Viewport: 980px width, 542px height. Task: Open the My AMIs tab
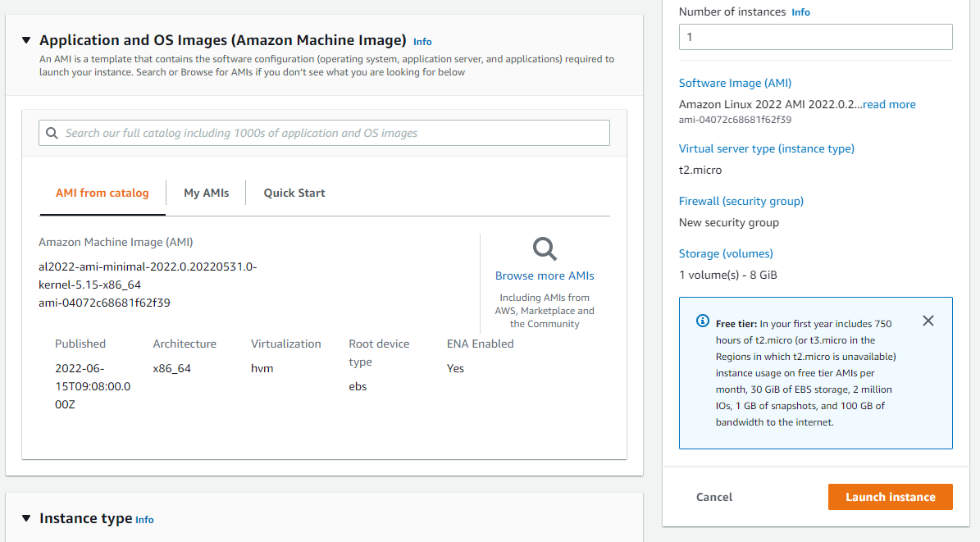pyautogui.click(x=206, y=194)
